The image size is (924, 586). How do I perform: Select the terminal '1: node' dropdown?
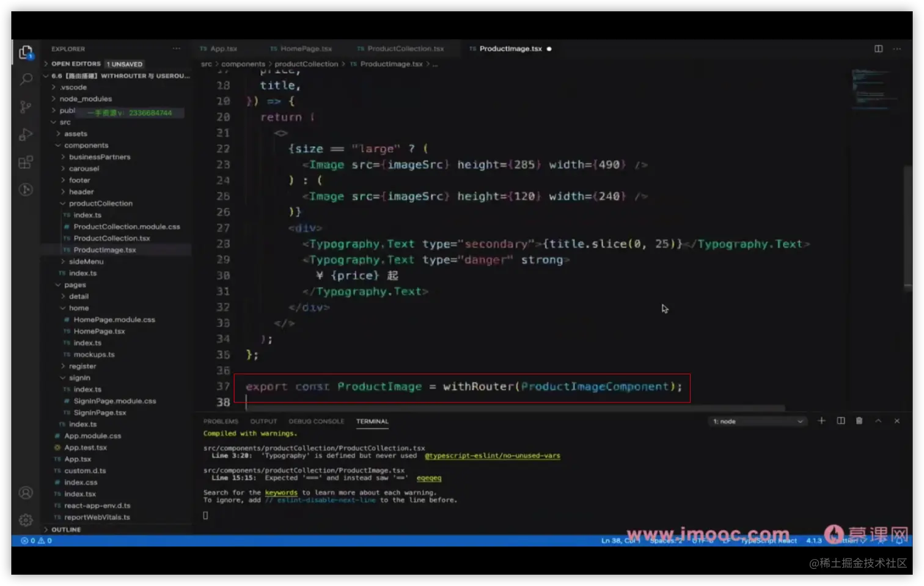point(758,422)
